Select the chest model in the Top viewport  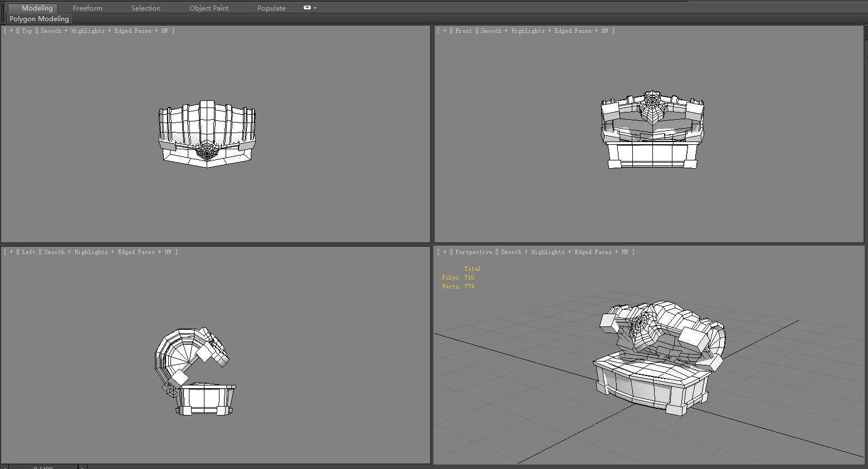(x=207, y=134)
